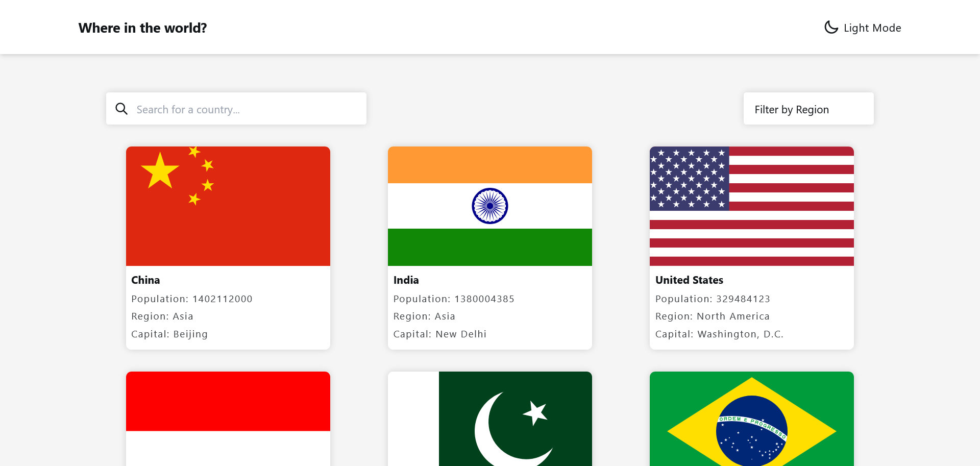Open the Filter by Region dropdown
The image size is (980, 466).
(x=808, y=109)
